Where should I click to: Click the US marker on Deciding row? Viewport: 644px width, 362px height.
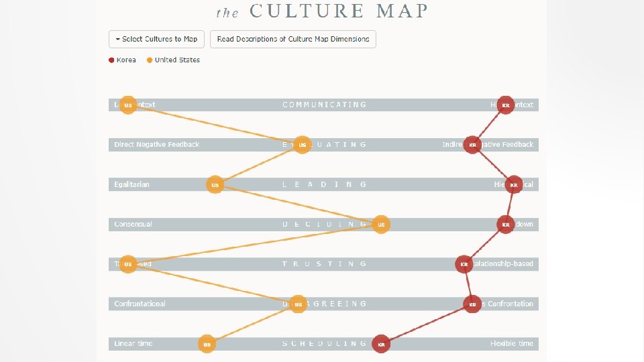(x=381, y=225)
